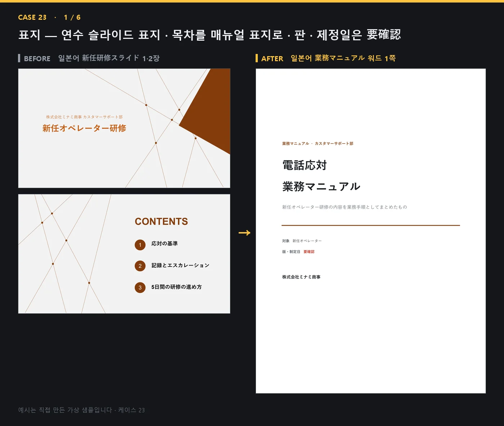The height and width of the screenshot is (426, 504).
Task: Click the "CASE 23" label
Action: (x=32, y=17)
